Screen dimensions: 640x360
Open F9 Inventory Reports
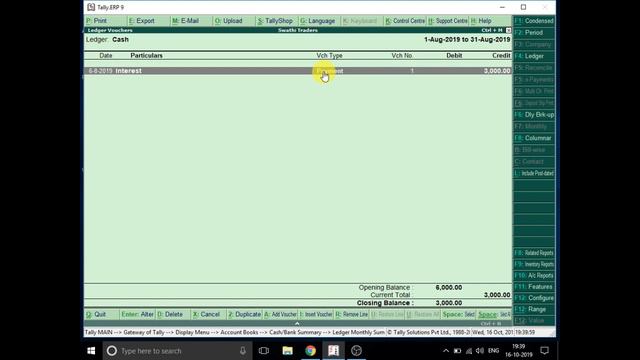[x=534, y=264]
